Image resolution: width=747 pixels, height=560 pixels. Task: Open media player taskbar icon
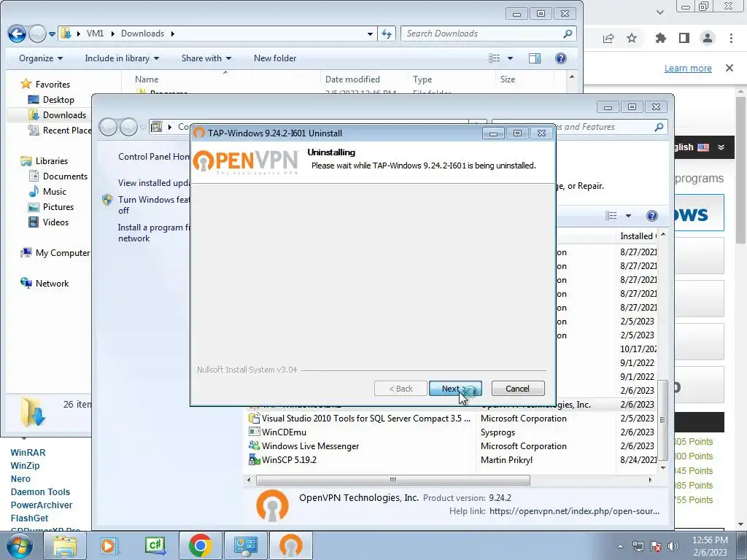tap(109, 545)
